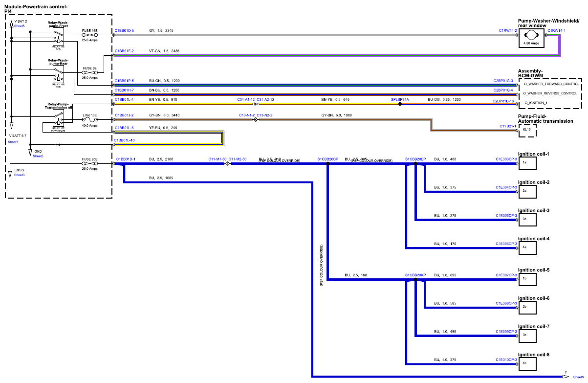The image size is (588, 383).
Task: Open the Sheet7 link under V BATT 6-7
Action: [13, 142]
